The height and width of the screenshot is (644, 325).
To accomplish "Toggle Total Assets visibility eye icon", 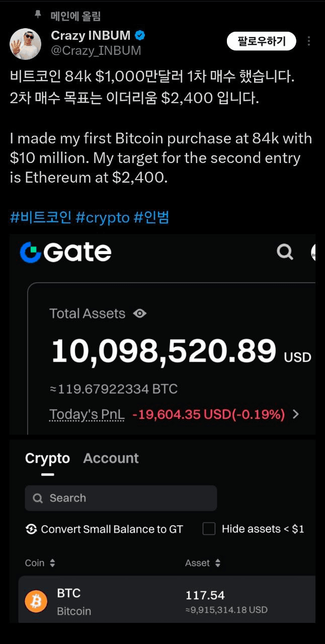I will tap(140, 313).
